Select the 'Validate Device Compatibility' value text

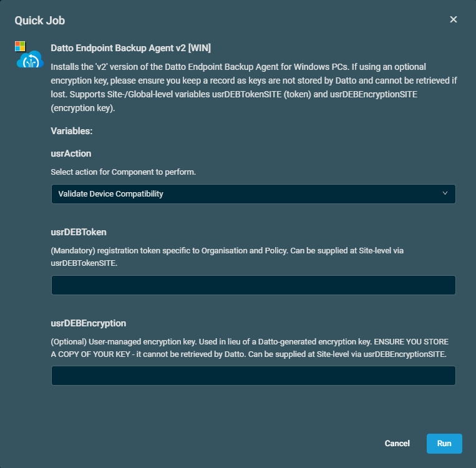(110, 194)
